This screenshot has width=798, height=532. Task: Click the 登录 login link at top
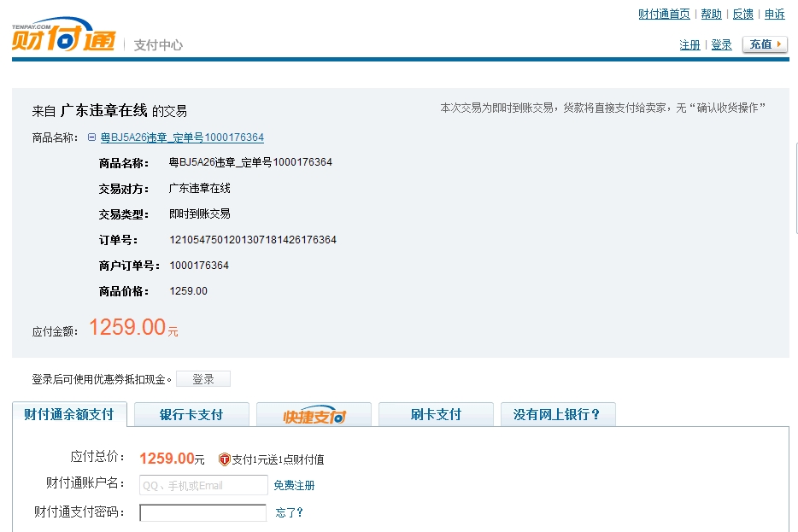point(721,44)
